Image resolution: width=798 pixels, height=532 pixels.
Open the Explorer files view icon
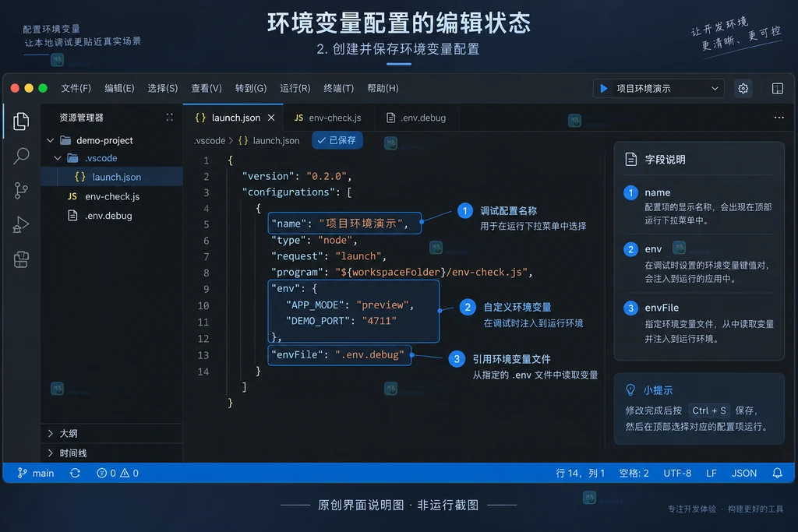(21, 121)
